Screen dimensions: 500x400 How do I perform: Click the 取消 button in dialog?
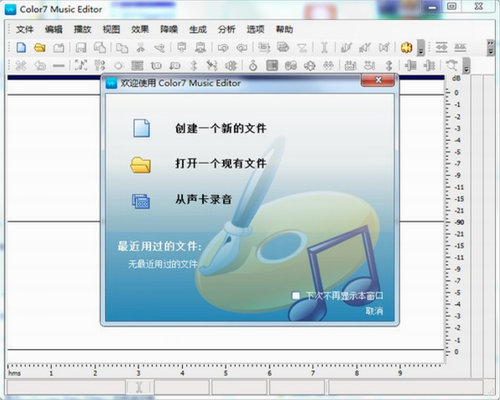[374, 311]
